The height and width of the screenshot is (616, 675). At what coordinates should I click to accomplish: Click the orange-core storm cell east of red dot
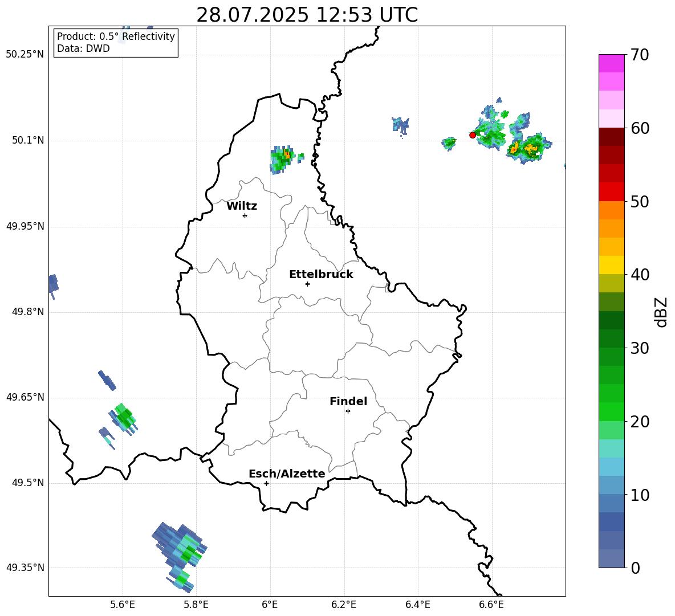528,148
